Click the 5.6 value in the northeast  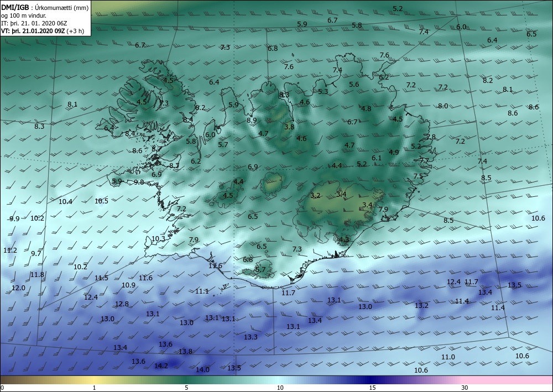[x=354, y=84]
